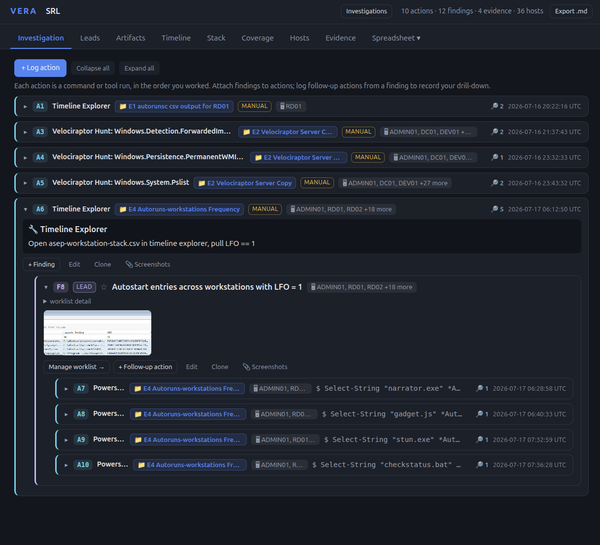The image size is (600, 545).
Task: Click MANUAL tag on A1 row
Action: [254, 106]
